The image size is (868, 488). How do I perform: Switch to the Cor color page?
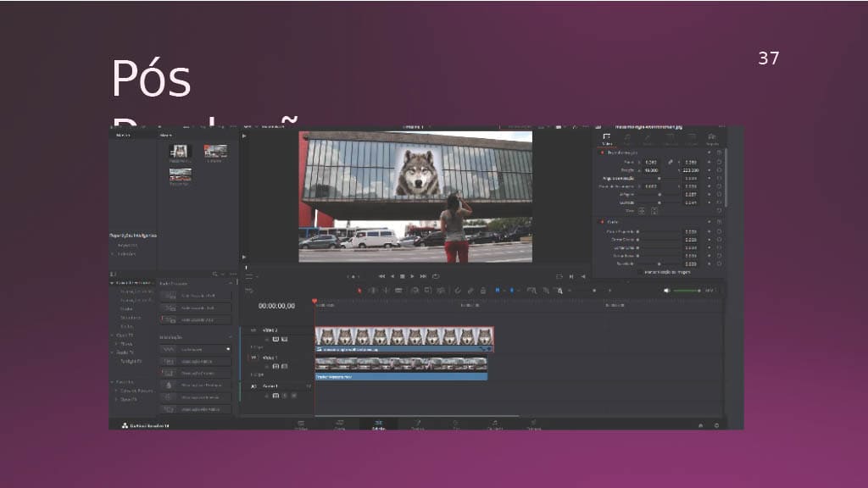tap(456, 425)
